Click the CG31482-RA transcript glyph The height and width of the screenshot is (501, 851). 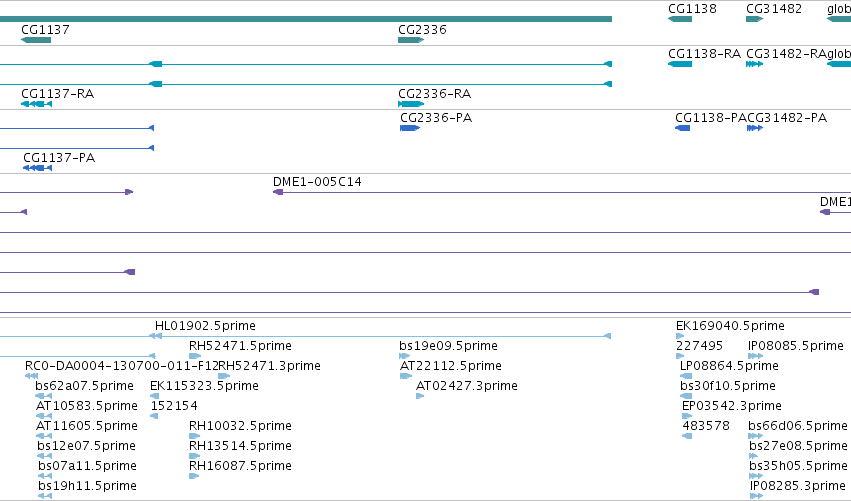point(754,64)
